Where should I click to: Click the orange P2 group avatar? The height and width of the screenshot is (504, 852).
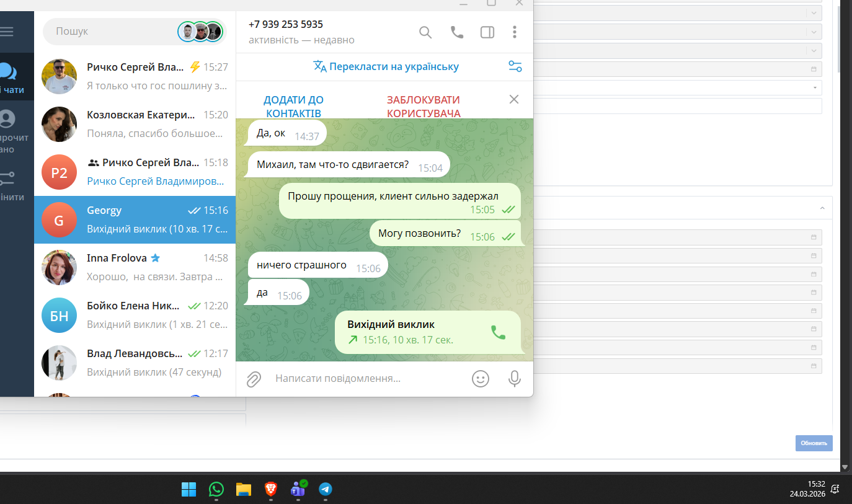[x=59, y=172]
